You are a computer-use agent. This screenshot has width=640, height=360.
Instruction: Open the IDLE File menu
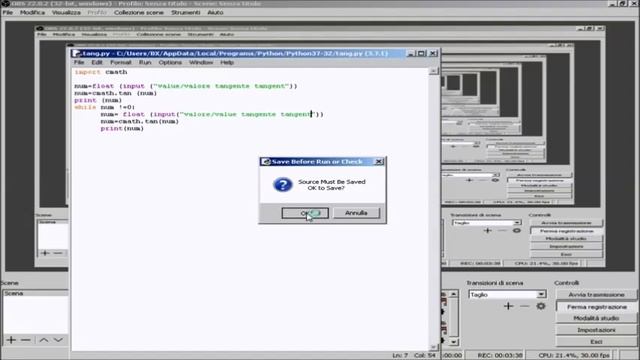79,62
